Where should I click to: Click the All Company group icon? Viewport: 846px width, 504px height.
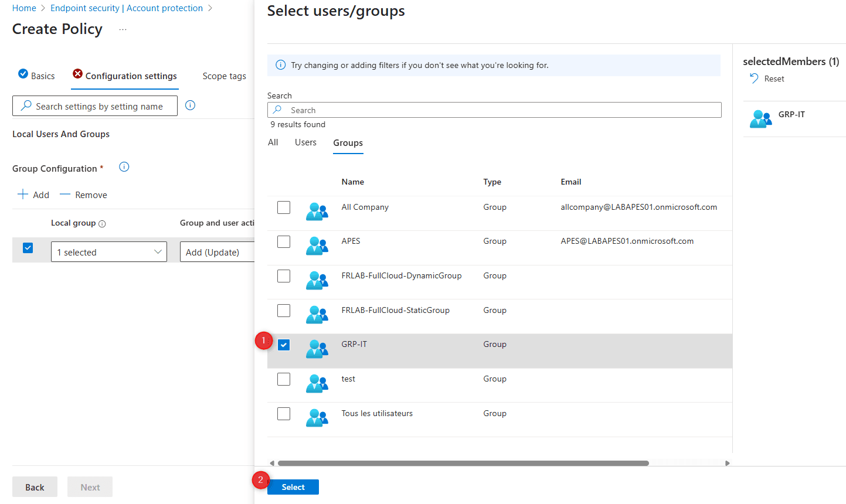pos(317,211)
